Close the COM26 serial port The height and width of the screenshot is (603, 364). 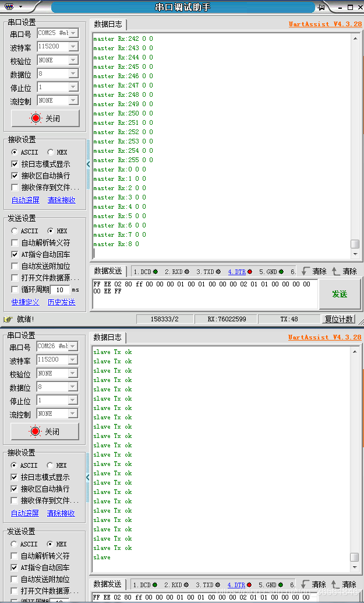[45, 432]
